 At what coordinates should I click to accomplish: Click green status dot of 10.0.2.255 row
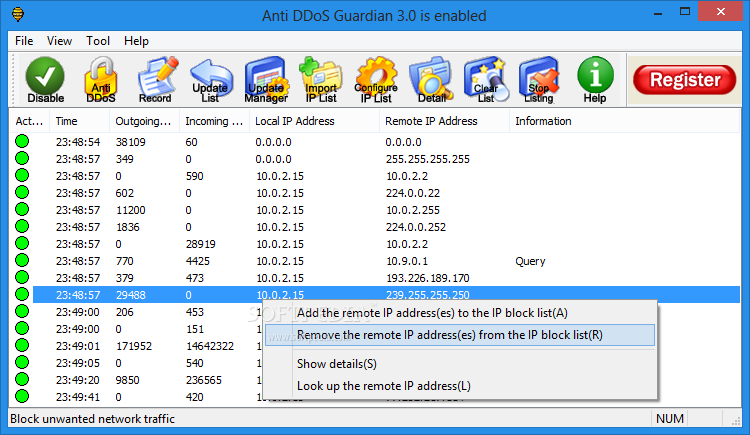(22, 209)
